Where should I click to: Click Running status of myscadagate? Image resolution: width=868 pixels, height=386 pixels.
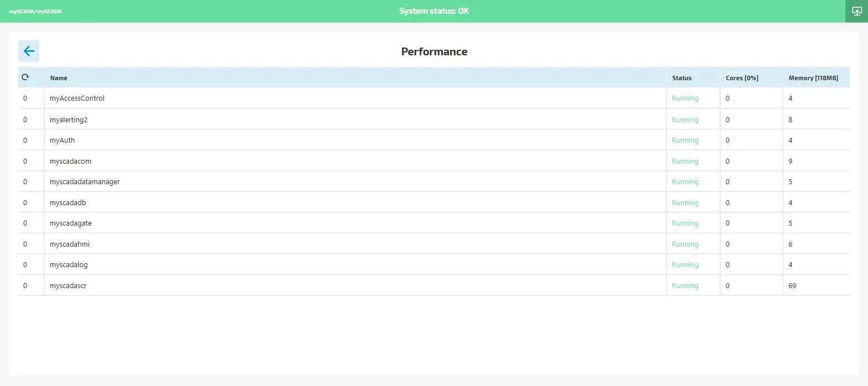(x=685, y=223)
